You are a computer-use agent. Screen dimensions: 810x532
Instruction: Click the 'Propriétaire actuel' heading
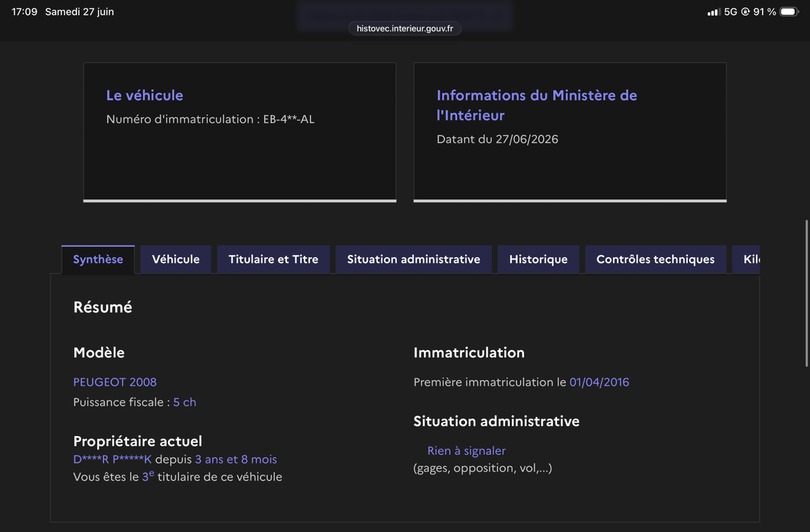coord(138,442)
